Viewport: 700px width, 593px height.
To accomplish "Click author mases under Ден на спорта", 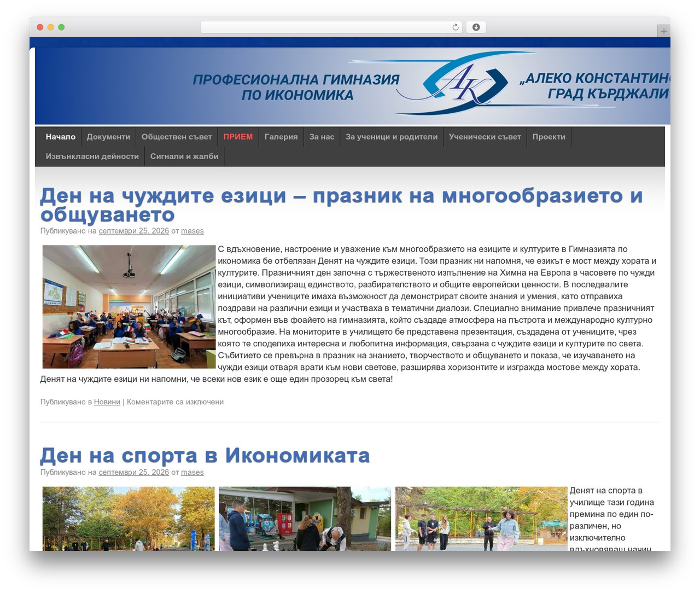I will [x=192, y=472].
